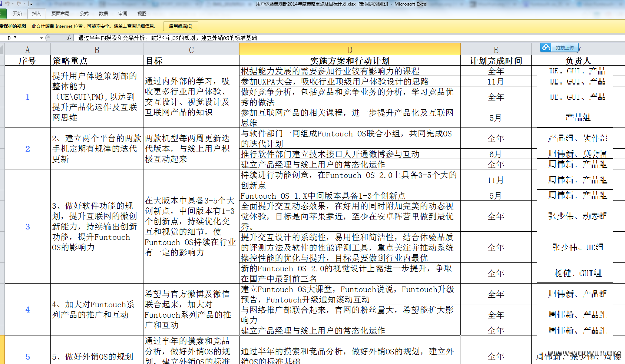Open the 公式 ribbon tab
625x364 pixels.
pos(84,14)
